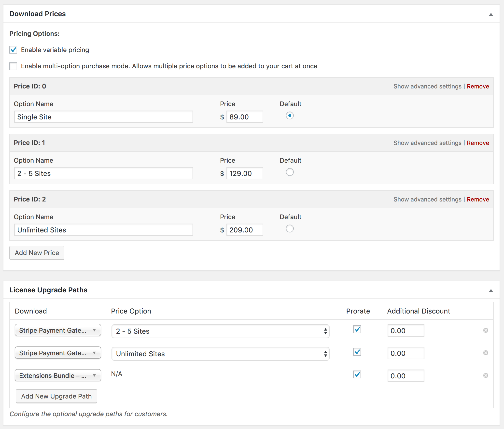Image resolution: width=504 pixels, height=429 pixels.
Task: Remove the Unlimited Sites upgrade path row
Action: pos(486,353)
